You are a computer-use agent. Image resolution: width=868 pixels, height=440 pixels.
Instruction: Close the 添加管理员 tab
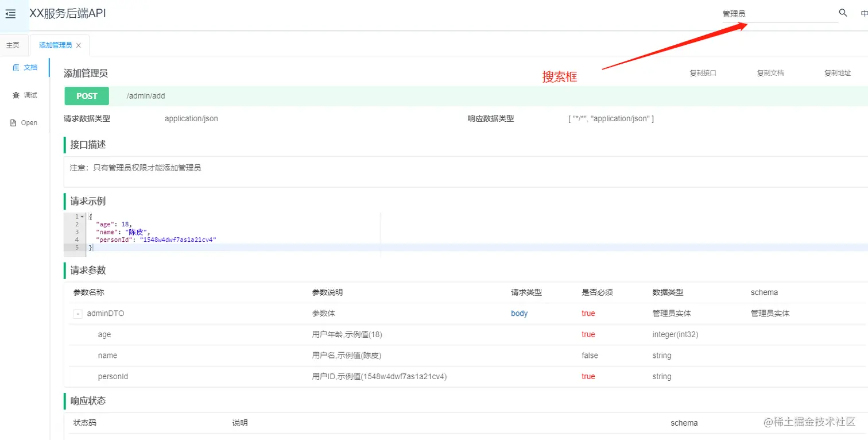pyautogui.click(x=79, y=45)
